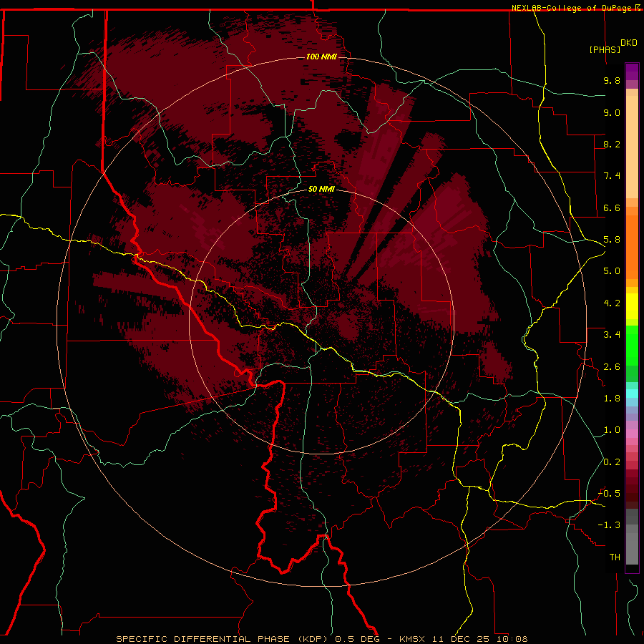Screen dimensions: 644x644
Task: Click the DKD legend unit label
Action: point(629,43)
